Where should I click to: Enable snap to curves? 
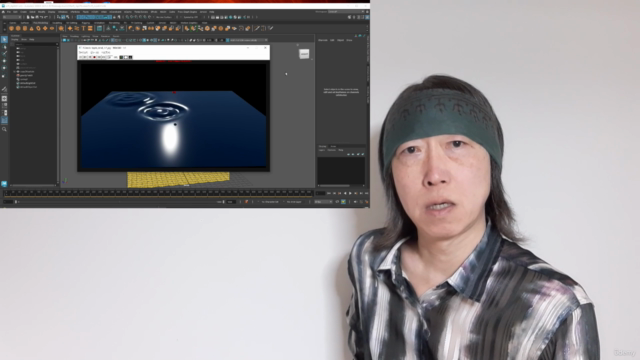[132, 17]
